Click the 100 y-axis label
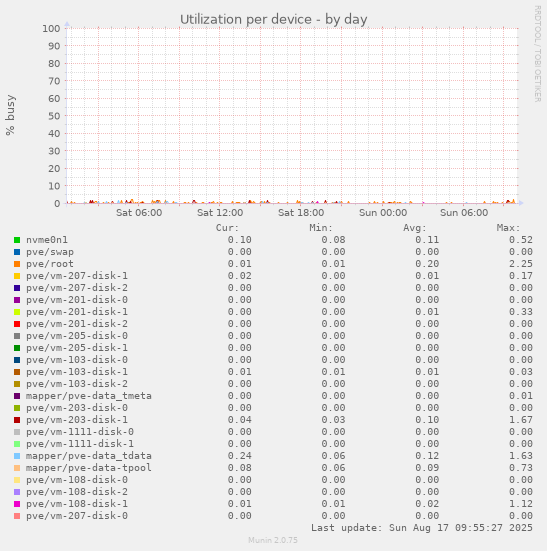This screenshot has width=547, height=551. click(51, 28)
